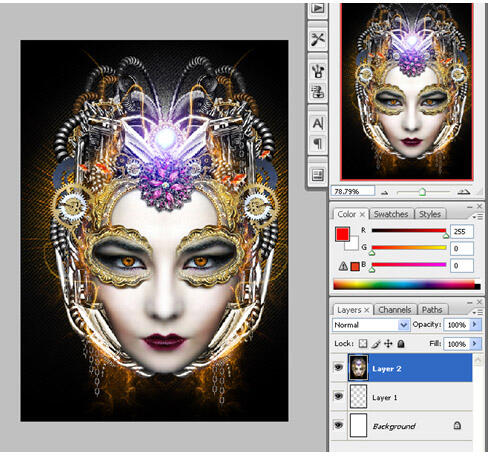Switch to the Paths tab

(x=432, y=310)
